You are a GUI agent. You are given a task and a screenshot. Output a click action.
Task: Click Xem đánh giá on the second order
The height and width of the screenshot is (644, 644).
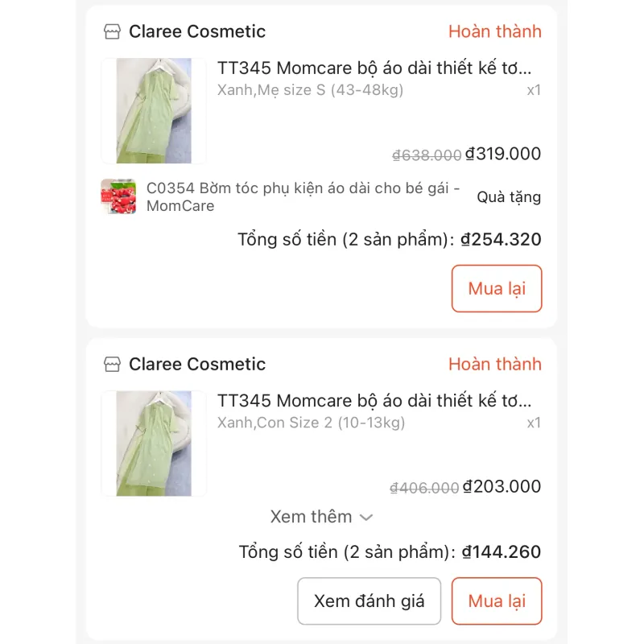click(368, 601)
